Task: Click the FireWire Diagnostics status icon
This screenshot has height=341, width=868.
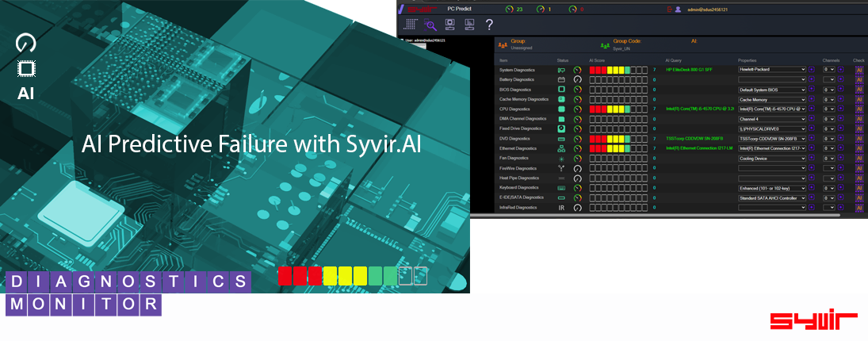Action: [561, 168]
